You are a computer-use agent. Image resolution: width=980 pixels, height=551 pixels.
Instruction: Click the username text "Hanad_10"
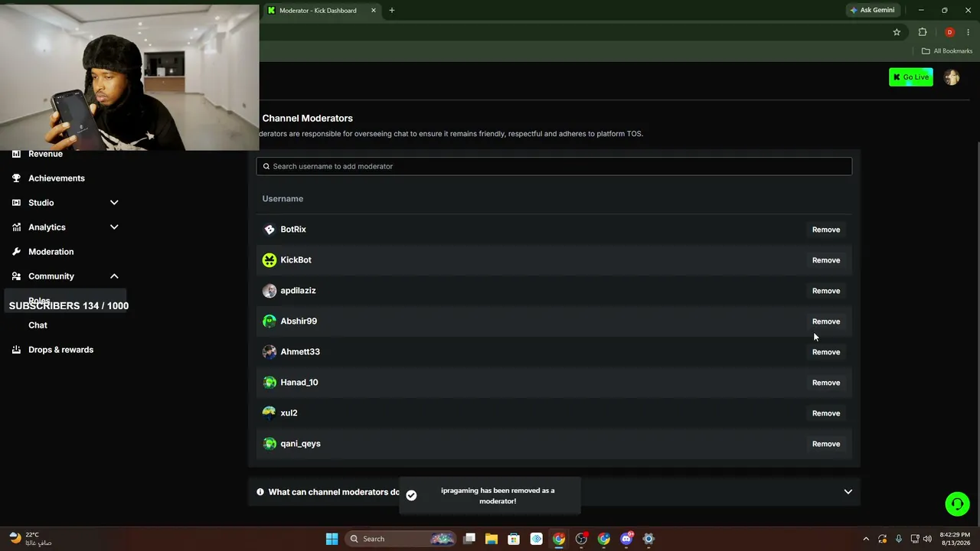(x=299, y=383)
